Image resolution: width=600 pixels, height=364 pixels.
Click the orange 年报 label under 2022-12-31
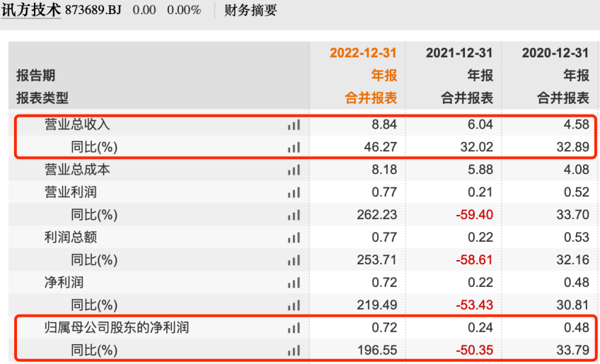coord(384,76)
